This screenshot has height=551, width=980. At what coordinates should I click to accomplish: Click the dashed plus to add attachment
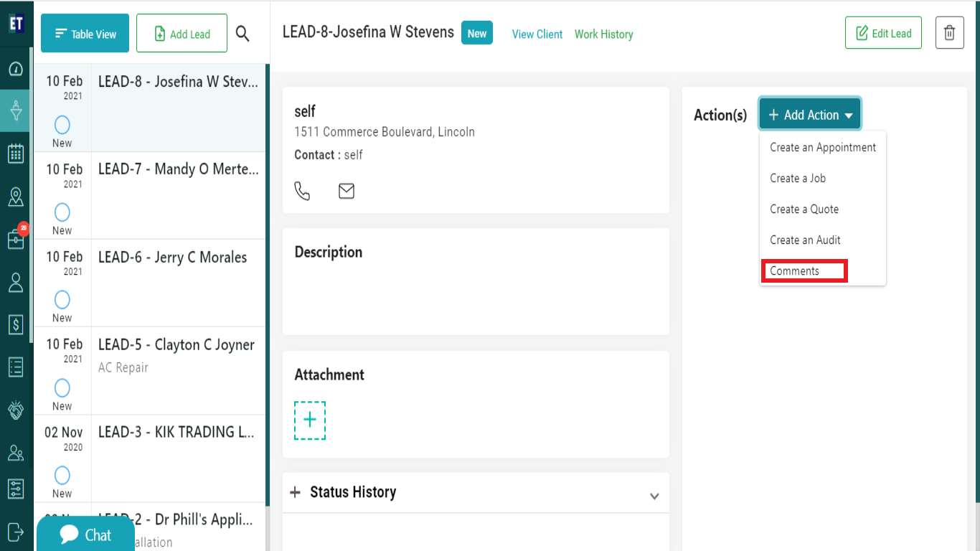click(x=310, y=420)
